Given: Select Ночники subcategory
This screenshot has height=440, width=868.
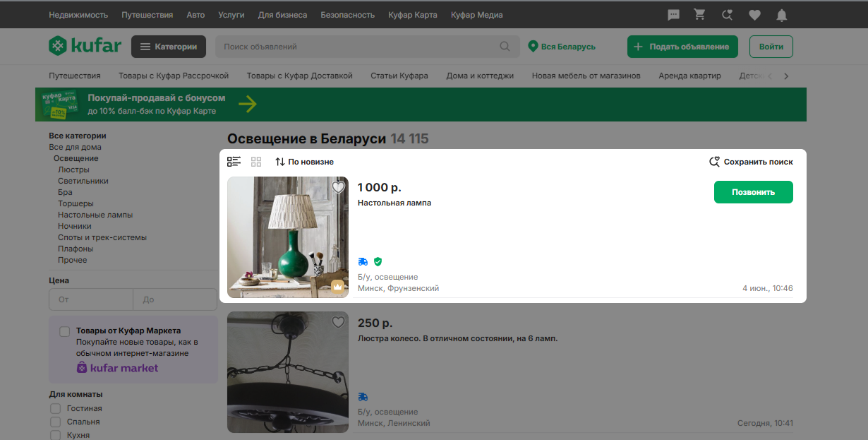Looking at the screenshot, I should click(x=75, y=226).
